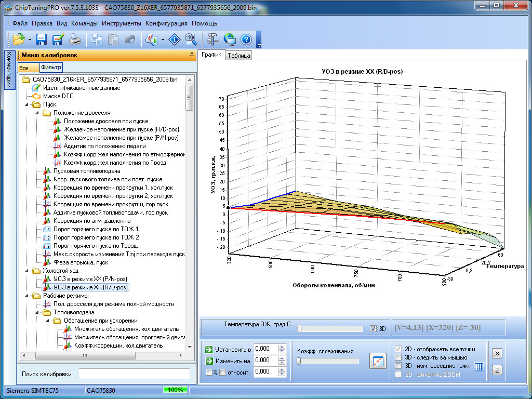
Task: Enable '3D - следить за мышью' checkbox
Action: pos(398,357)
